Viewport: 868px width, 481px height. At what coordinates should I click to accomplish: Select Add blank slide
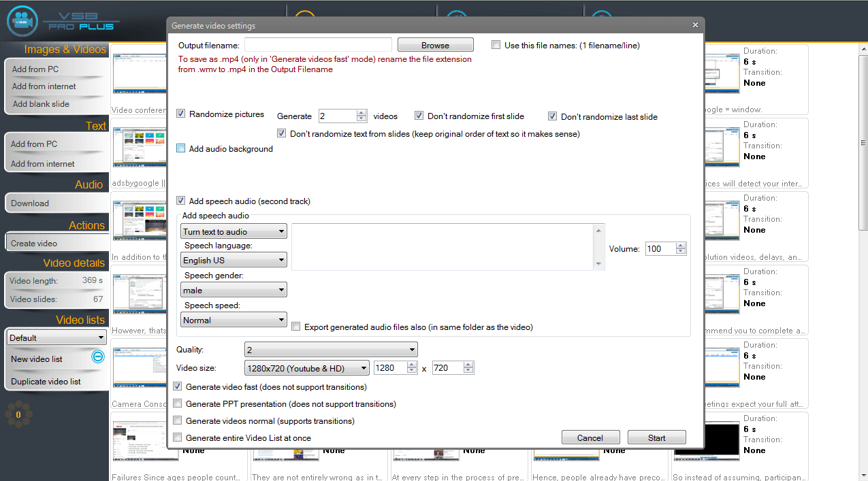click(41, 104)
